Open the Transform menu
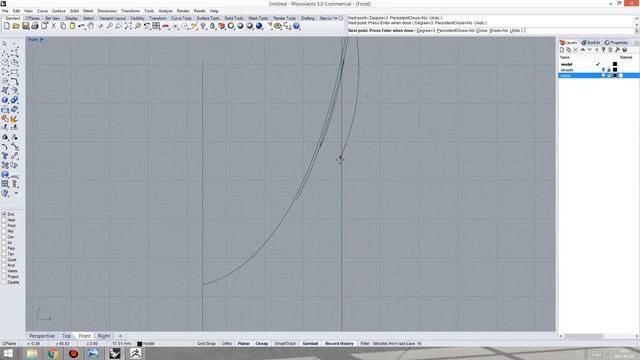 tap(130, 11)
